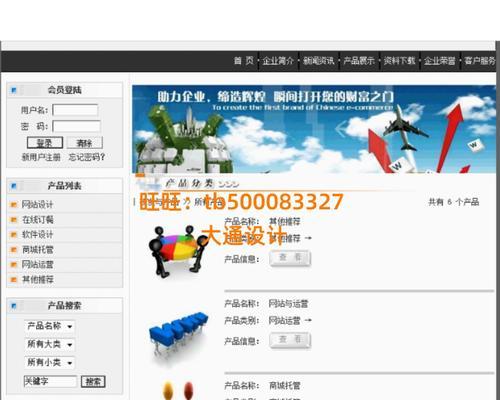Select 商城托管 in product list
The image size is (500, 400).
(x=37, y=249)
